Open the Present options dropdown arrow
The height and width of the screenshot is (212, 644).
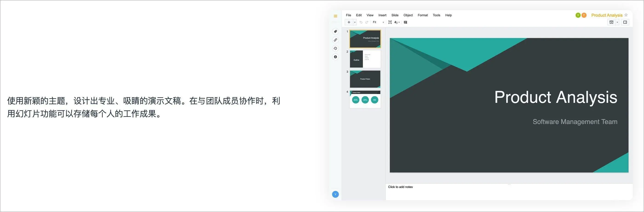pos(617,22)
